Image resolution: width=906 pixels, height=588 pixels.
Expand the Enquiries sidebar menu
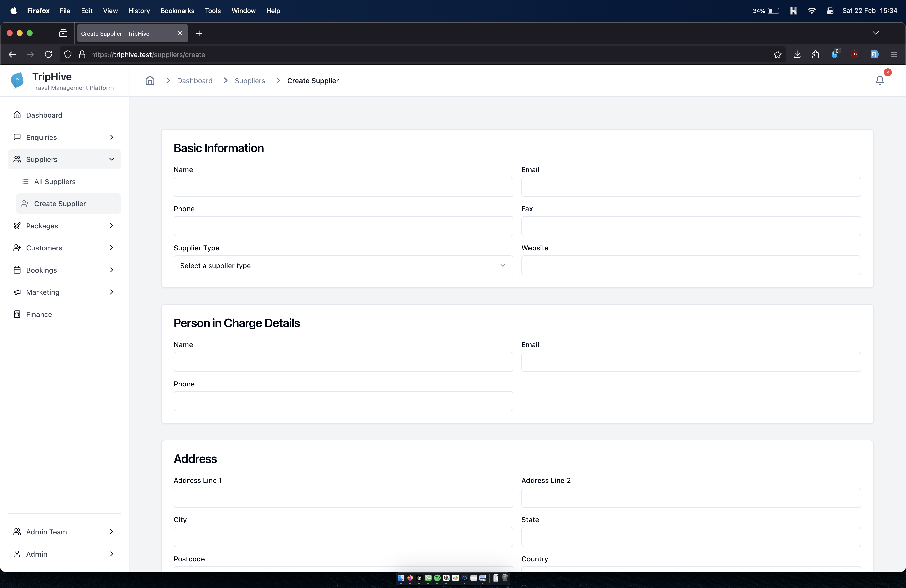(64, 137)
